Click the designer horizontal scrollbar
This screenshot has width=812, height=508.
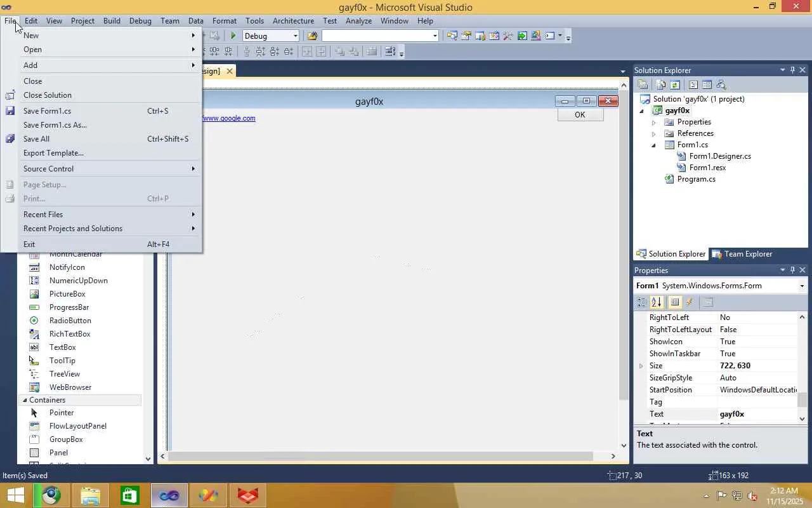tap(381, 456)
